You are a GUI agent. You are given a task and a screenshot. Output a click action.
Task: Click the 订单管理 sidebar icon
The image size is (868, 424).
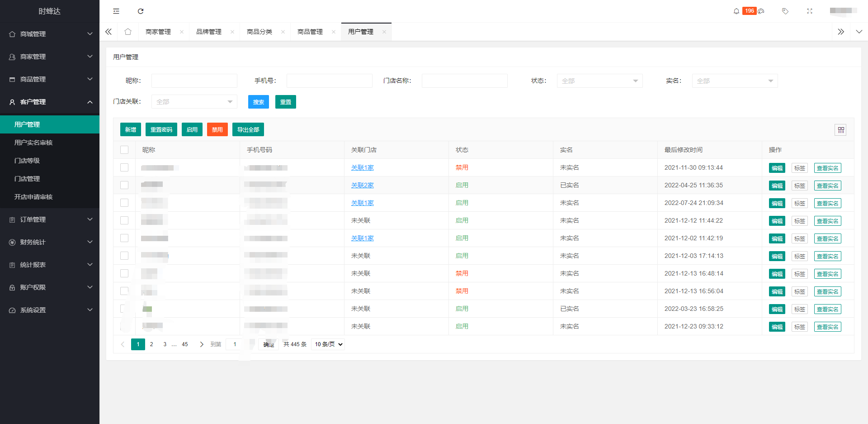(12, 219)
